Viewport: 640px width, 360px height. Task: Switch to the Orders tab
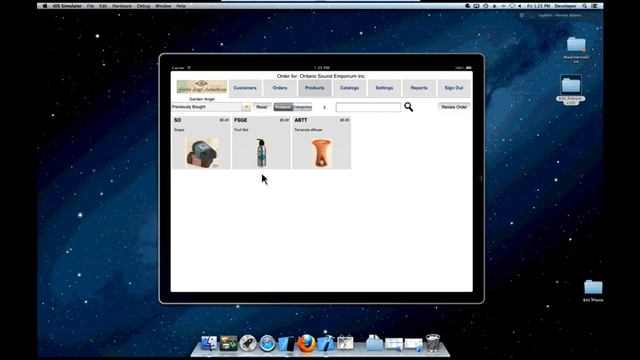click(280, 88)
